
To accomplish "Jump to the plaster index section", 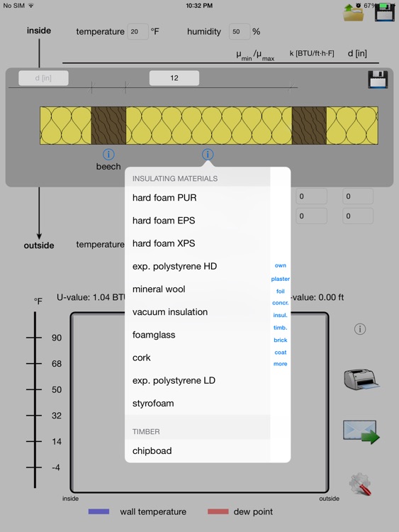I will pyautogui.click(x=281, y=279).
